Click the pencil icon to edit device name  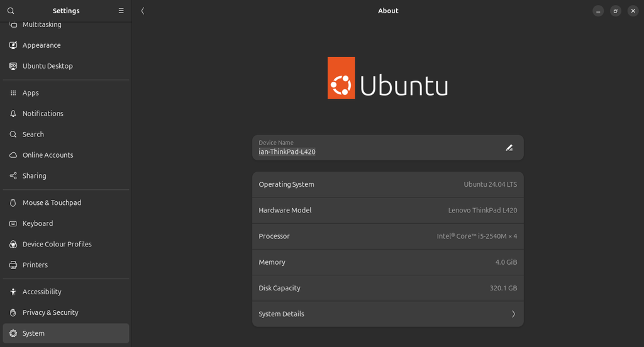509,148
